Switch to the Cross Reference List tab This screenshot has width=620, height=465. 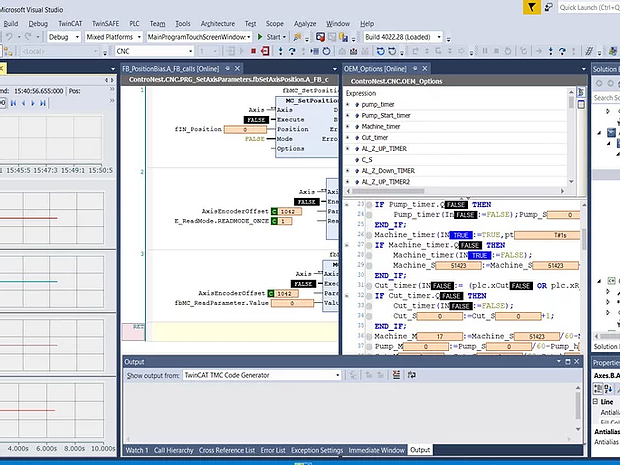pyautogui.click(x=227, y=450)
